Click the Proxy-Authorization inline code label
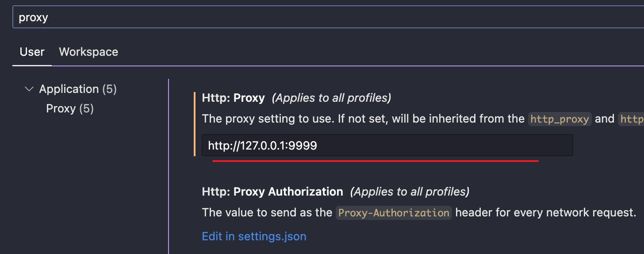The height and width of the screenshot is (254, 644). 394,213
